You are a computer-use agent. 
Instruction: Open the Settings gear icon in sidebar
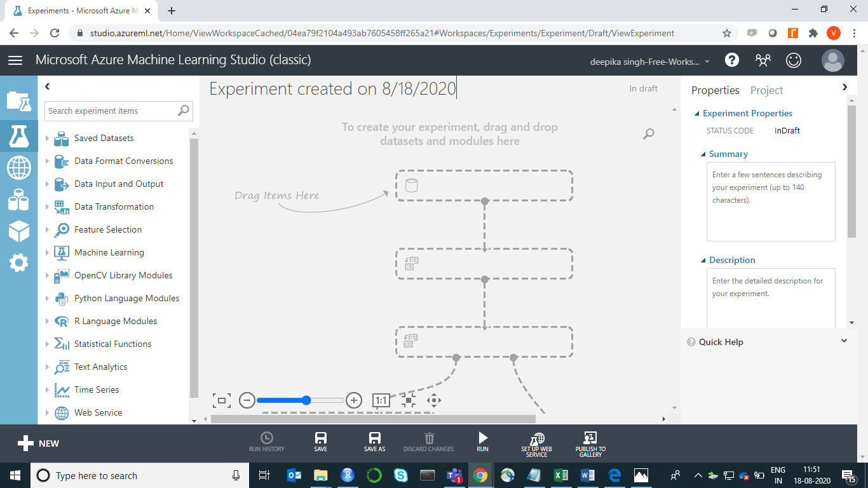coord(18,262)
